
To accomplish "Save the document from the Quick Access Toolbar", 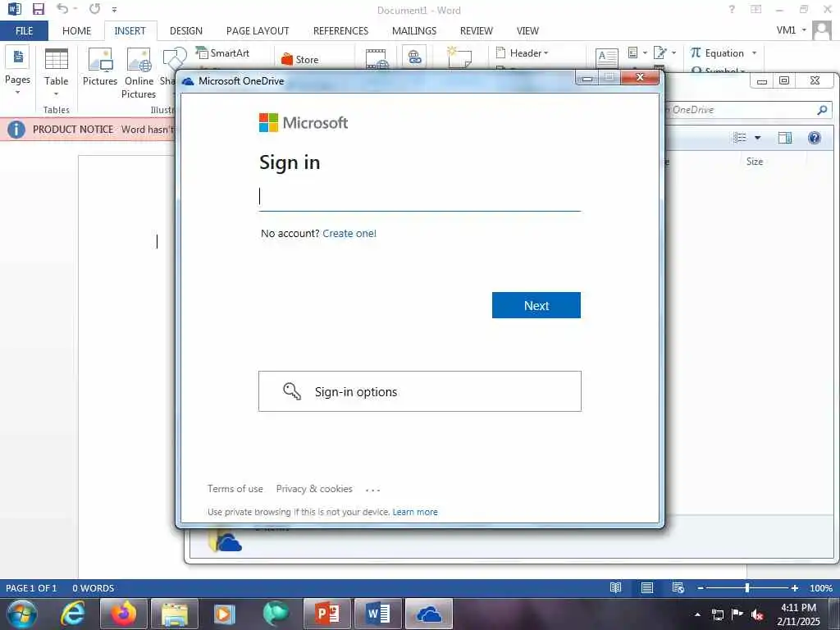I will point(38,9).
